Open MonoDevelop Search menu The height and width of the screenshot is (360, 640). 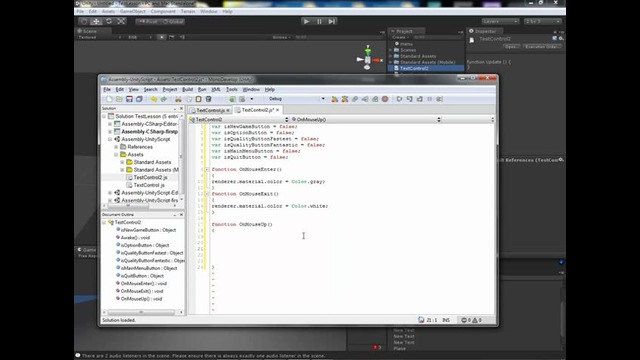150,89
